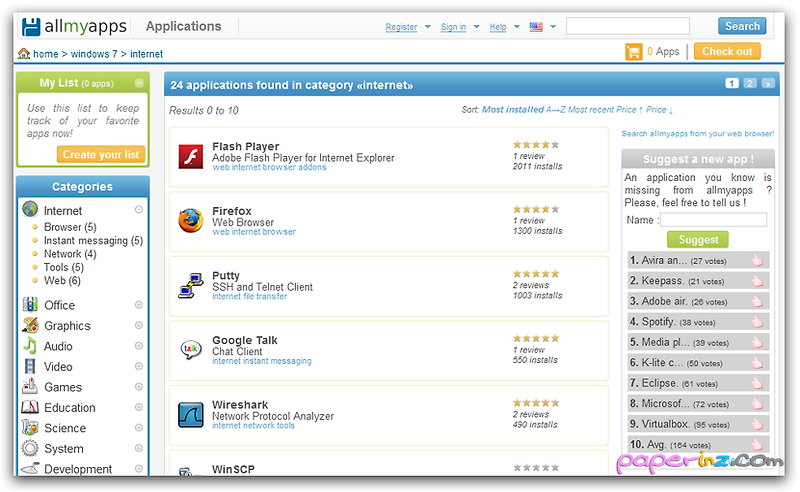
Task: Expand the Office category
Action: pyautogui.click(x=138, y=305)
